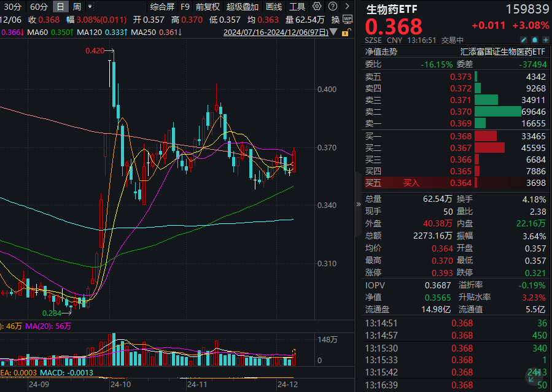Click the pencil note icon
Screen dimensions: 552x392
524,40
